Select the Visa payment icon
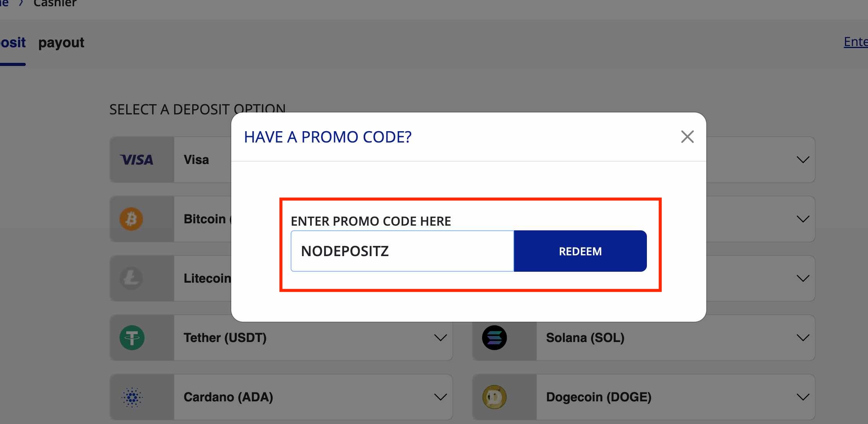This screenshot has width=868, height=424. point(136,159)
